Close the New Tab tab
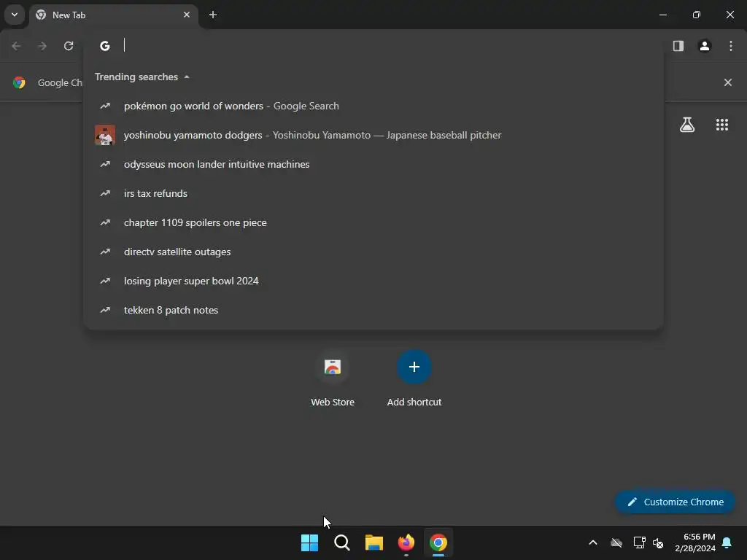 pyautogui.click(x=187, y=15)
